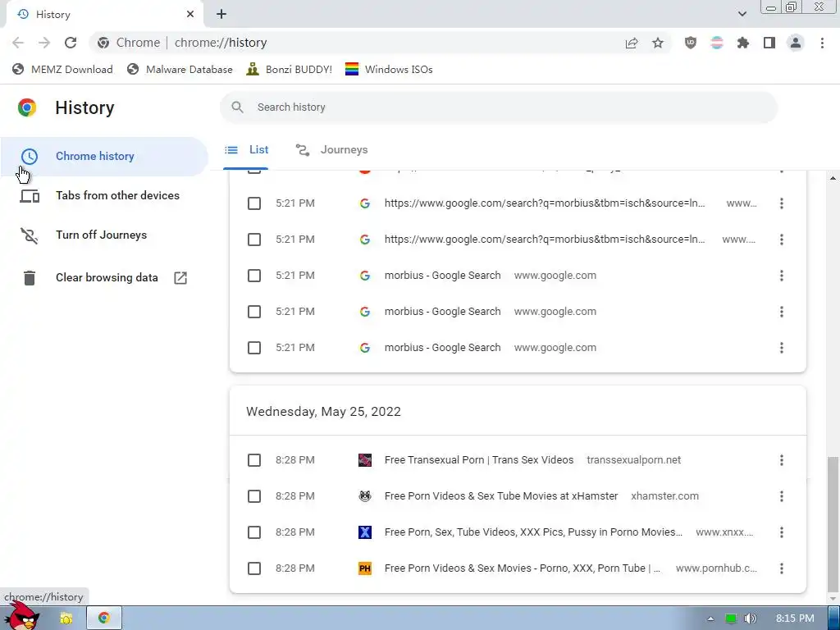The height and width of the screenshot is (630, 840).
Task: Open Chrome's three-dot main menu
Action: [822, 43]
